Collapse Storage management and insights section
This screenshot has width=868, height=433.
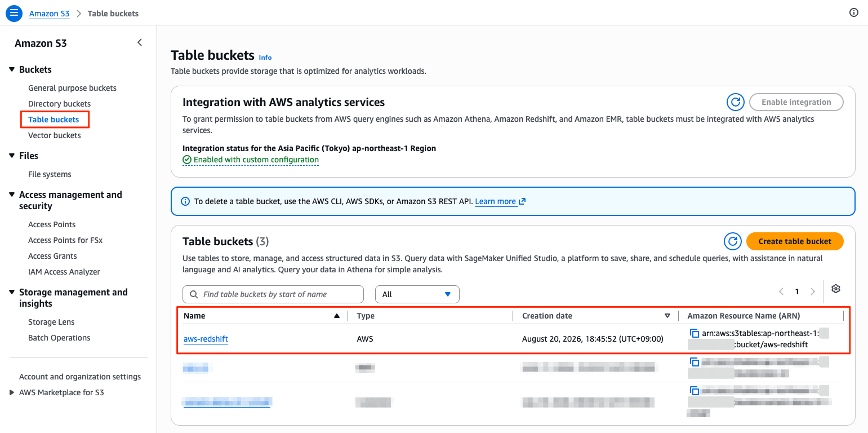click(12, 292)
